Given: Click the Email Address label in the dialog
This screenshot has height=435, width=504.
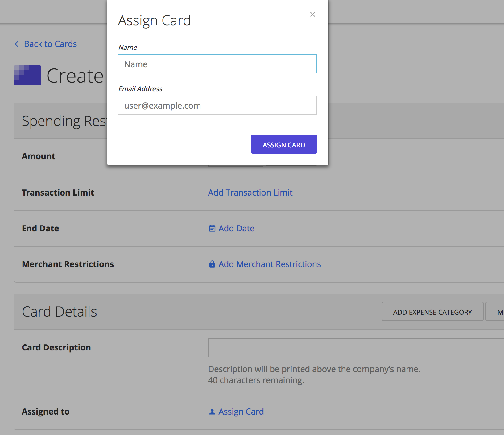Looking at the screenshot, I should pos(140,89).
